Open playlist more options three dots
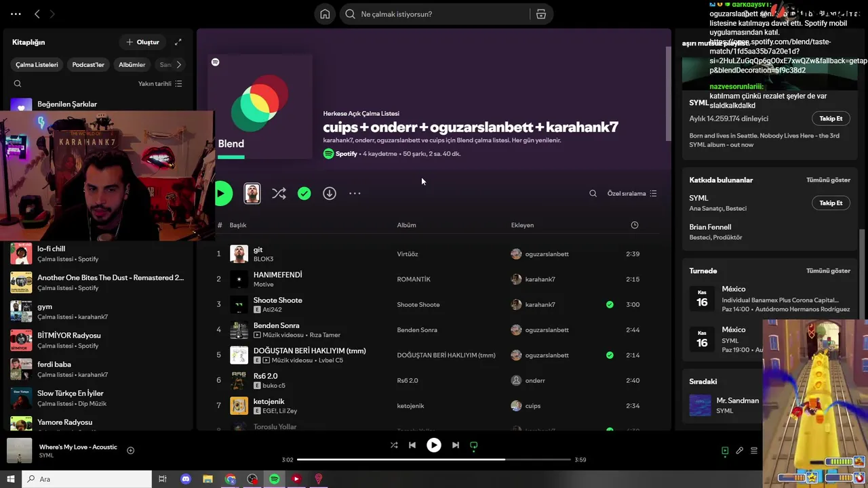Image resolution: width=868 pixels, height=488 pixels. (x=355, y=194)
